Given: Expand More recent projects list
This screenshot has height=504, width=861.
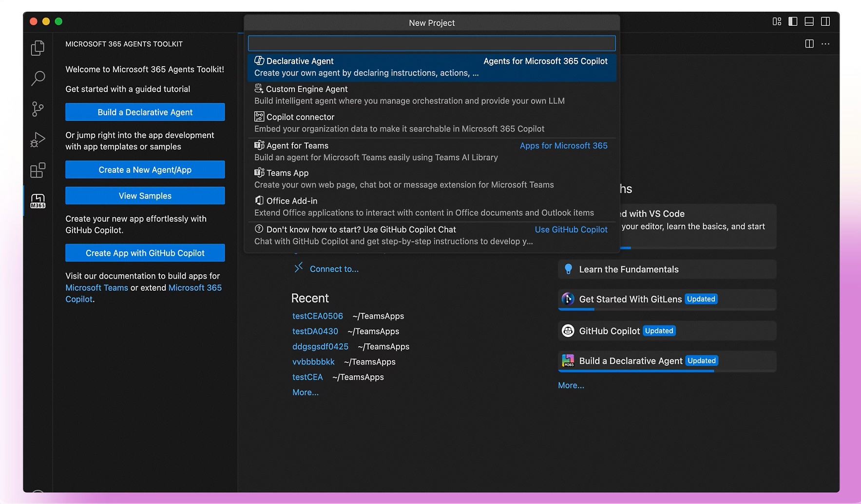Looking at the screenshot, I should coord(305,392).
